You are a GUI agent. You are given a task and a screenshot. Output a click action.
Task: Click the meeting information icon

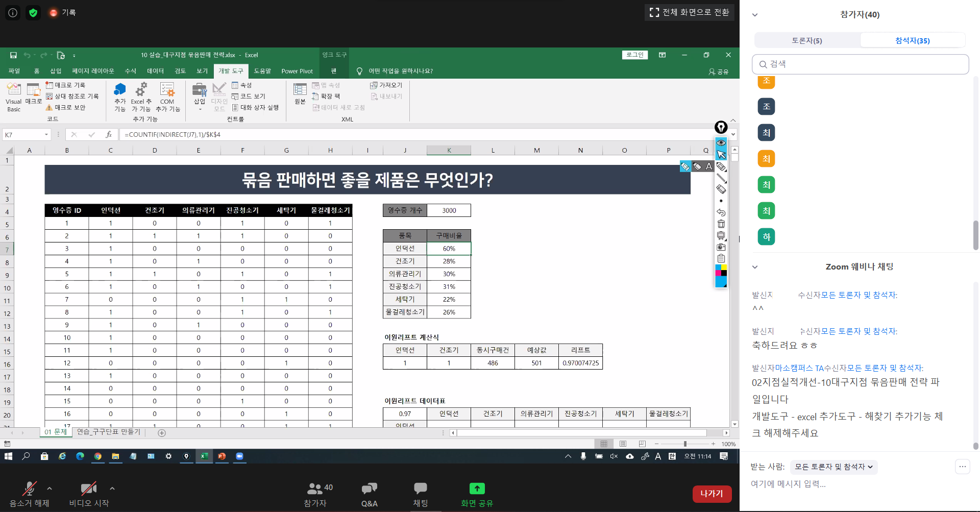(x=13, y=13)
